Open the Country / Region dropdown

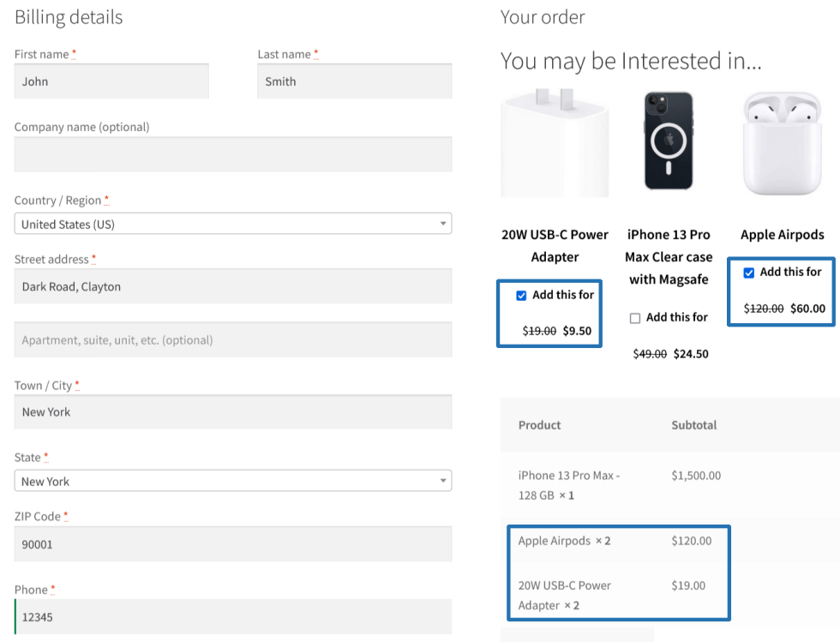click(x=232, y=224)
